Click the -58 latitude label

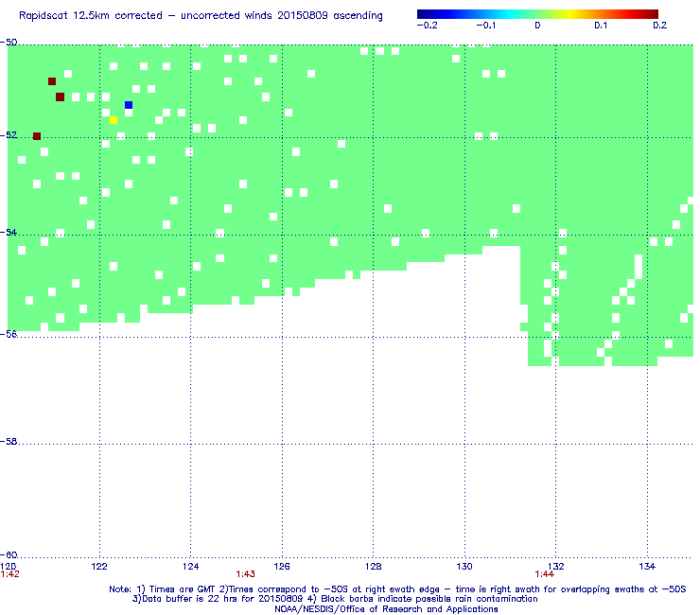9,441
